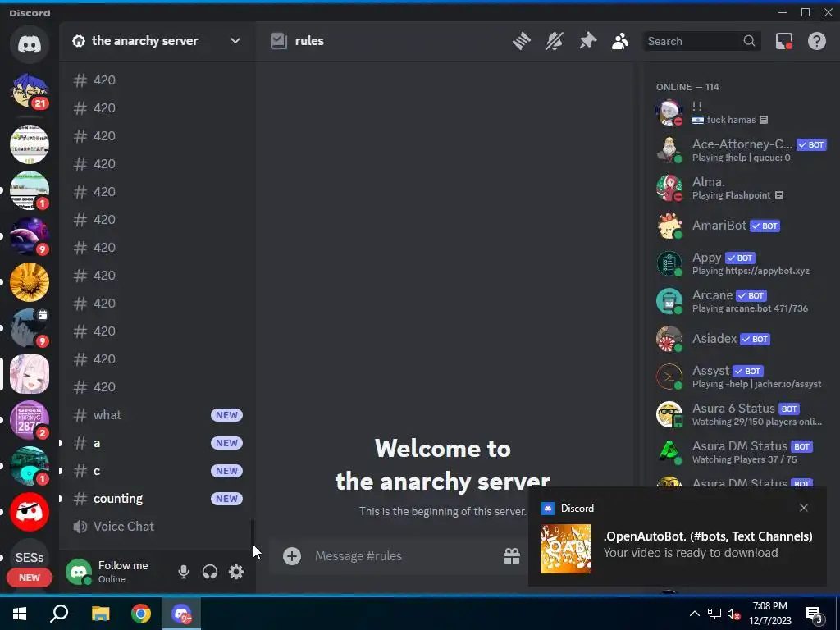The height and width of the screenshot is (630, 840).
Task: Open network tray icon
Action: 714,614
